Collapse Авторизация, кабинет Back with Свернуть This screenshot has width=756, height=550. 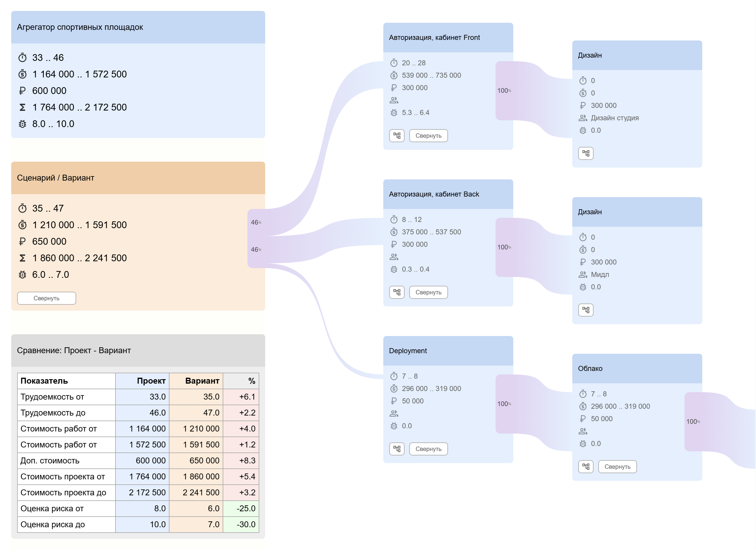[428, 292]
